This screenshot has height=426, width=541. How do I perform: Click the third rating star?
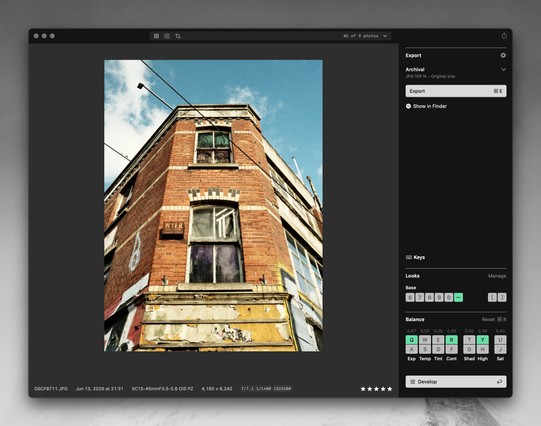coord(376,389)
